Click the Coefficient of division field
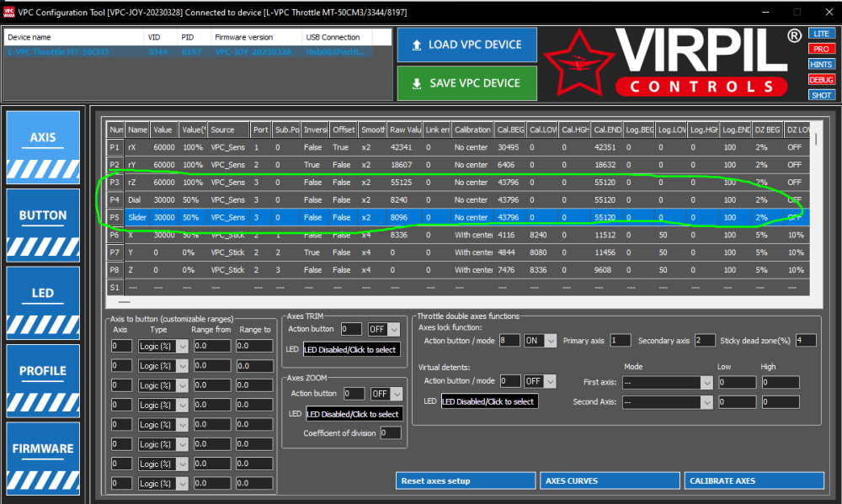This screenshot has width=842, height=504. (x=391, y=433)
